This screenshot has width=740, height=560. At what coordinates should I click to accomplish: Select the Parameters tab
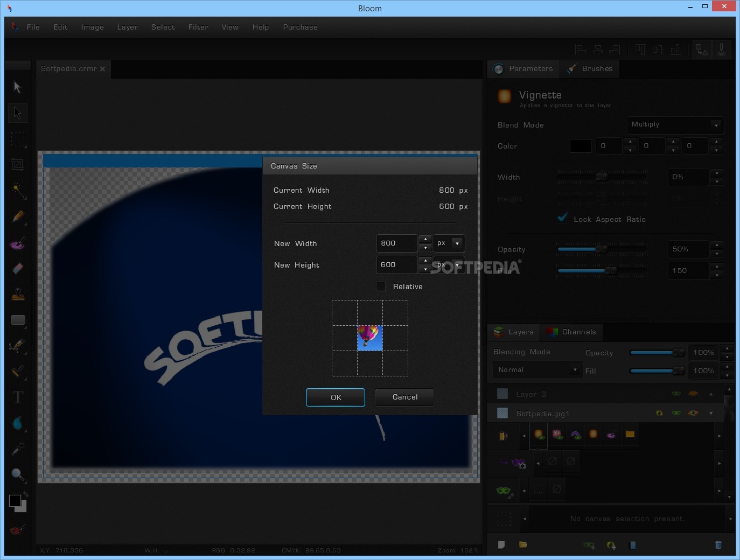[x=523, y=68]
